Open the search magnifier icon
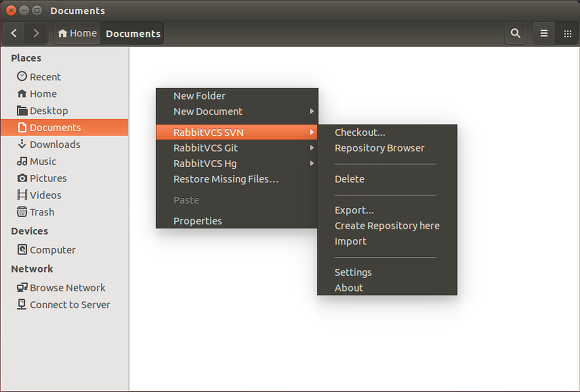This screenshot has width=580, height=392. (x=515, y=33)
